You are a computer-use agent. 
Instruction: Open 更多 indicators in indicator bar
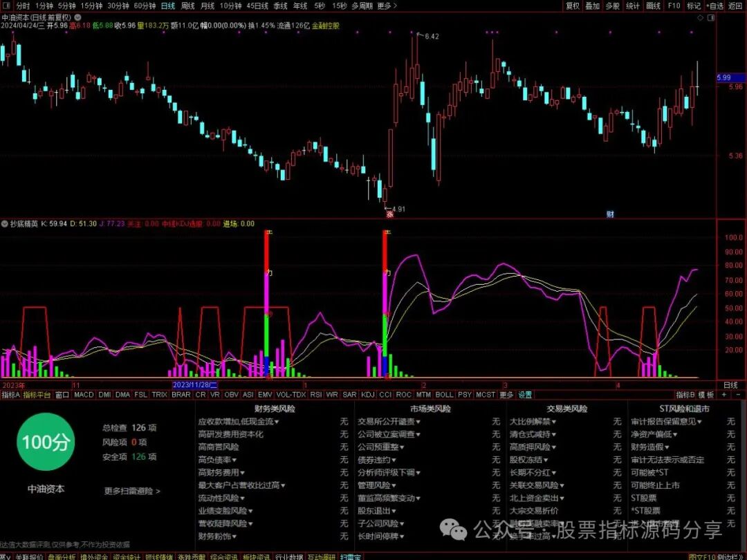click(x=506, y=395)
